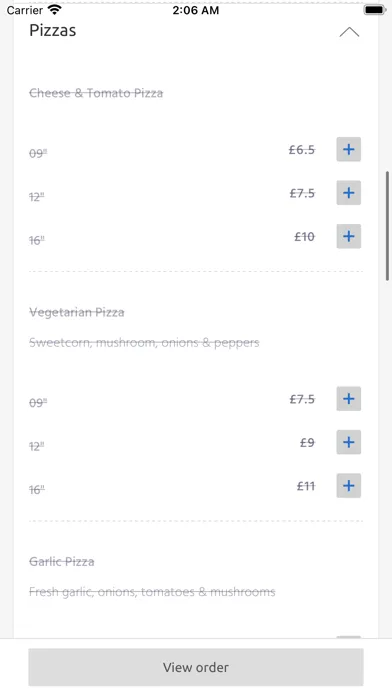
Task: Add 12" Cheese & Tomato Pizza for £7.5
Action: click(348, 193)
